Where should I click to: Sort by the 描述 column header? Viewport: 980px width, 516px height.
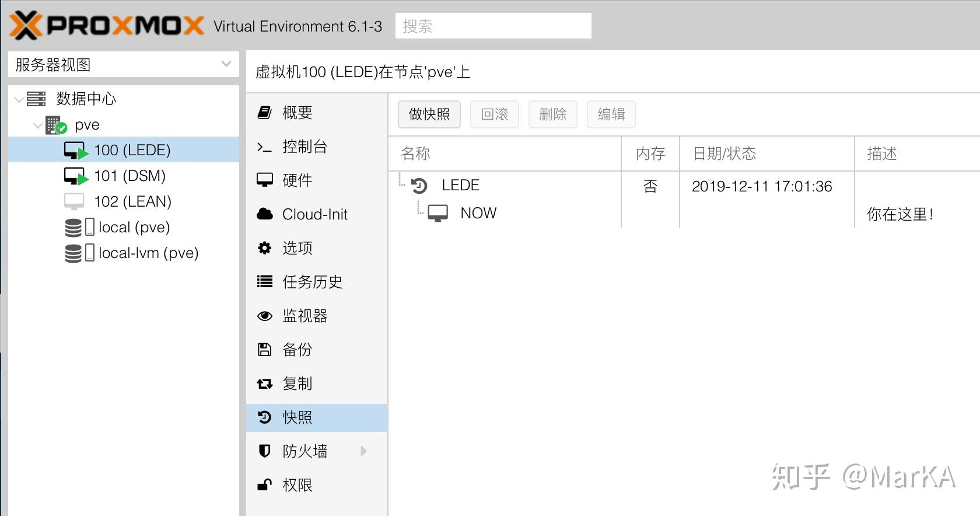click(x=917, y=154)
